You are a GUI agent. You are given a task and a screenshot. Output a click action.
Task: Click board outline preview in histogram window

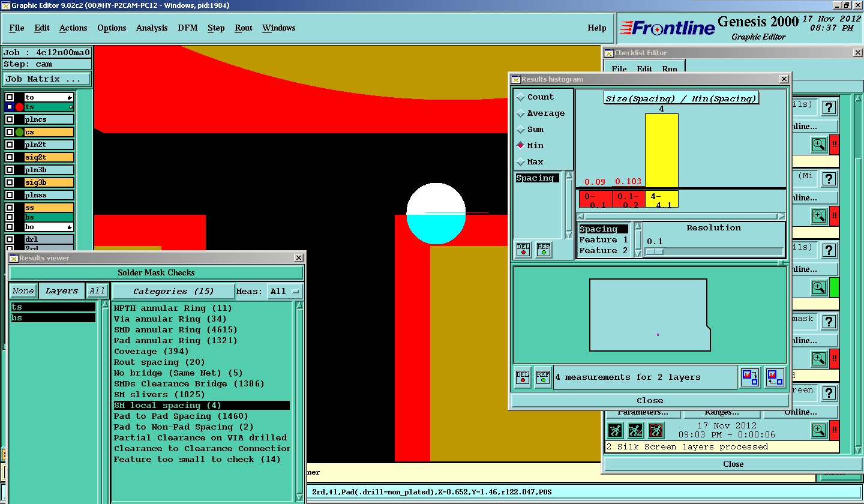(650, 315)
